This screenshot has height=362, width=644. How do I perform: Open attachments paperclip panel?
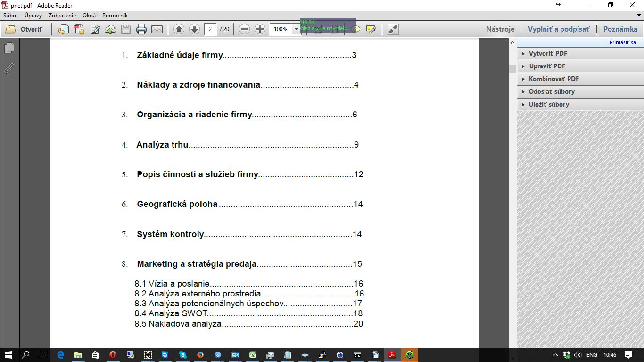pos(9,68)
